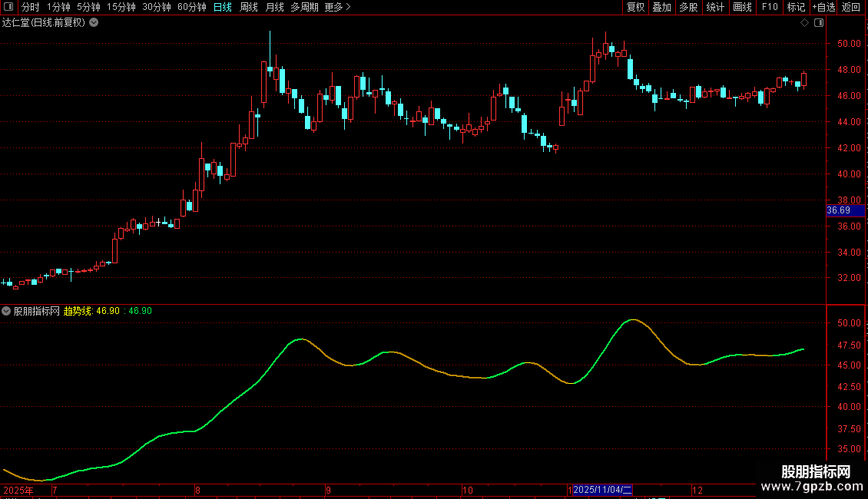Open the 画线 drawing tools
868x499 pixels.
pyautogui.click(x=742, y=7)
